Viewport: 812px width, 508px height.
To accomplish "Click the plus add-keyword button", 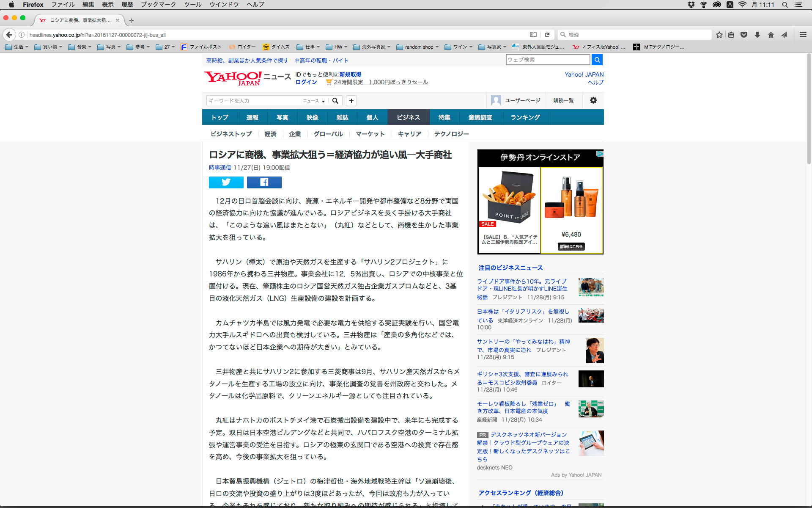I will (x=351, y=101).
